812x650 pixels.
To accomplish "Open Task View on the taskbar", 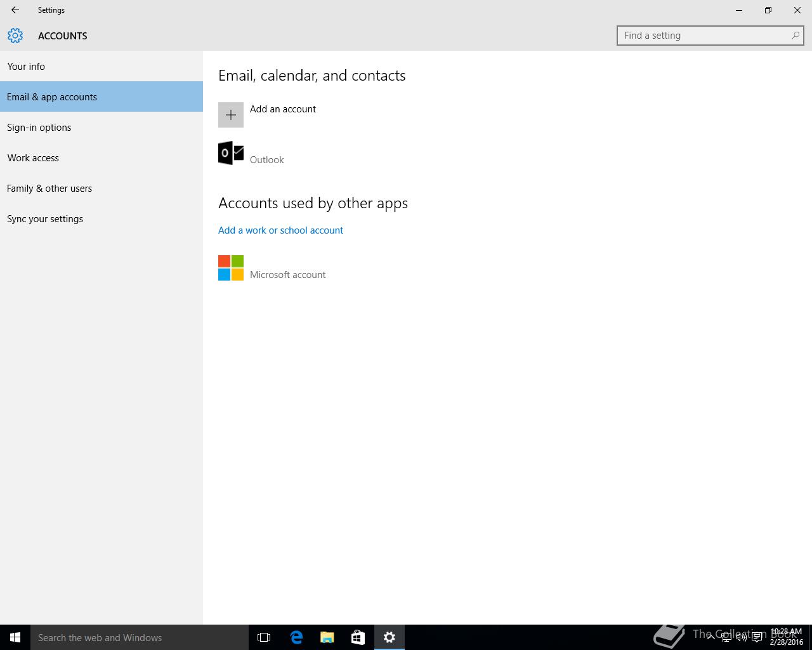I will pyautogui.click(x=264, y=637).
